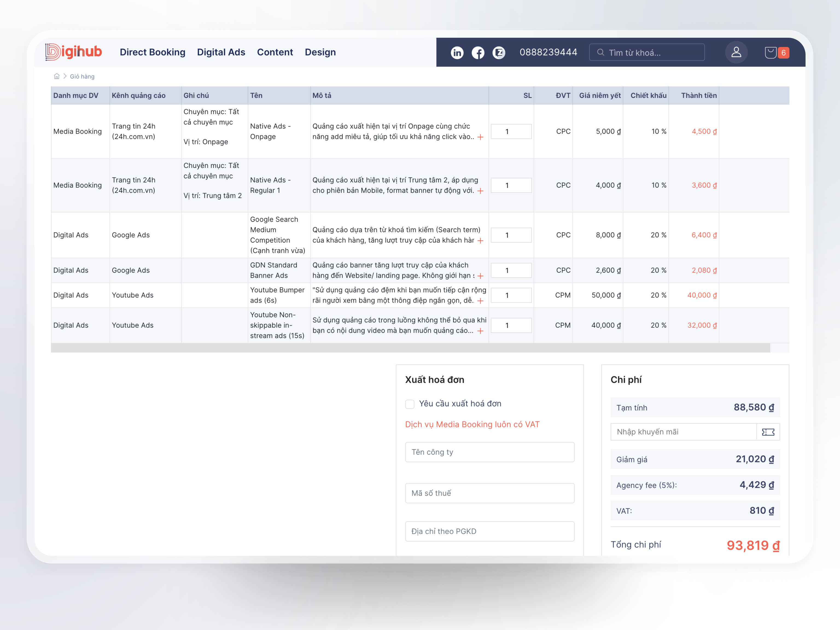Open the Direct Booking menu
This screenshot has width=840, height=630.
153,52
